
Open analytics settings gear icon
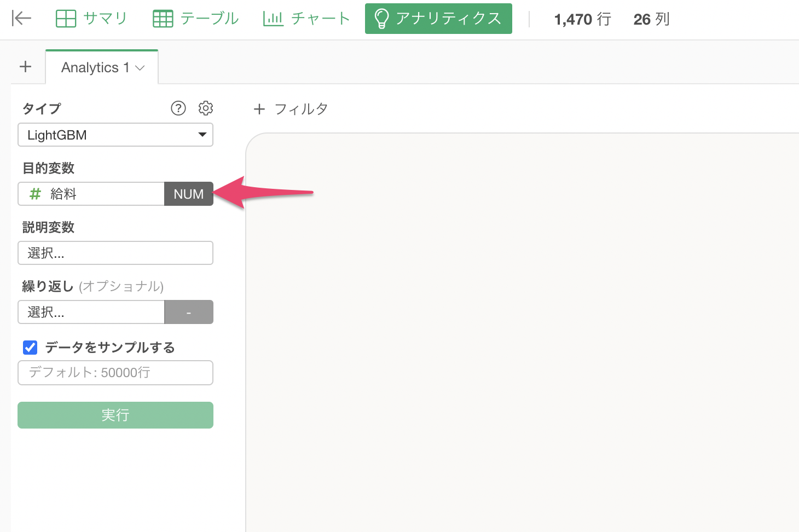(206, 108)
